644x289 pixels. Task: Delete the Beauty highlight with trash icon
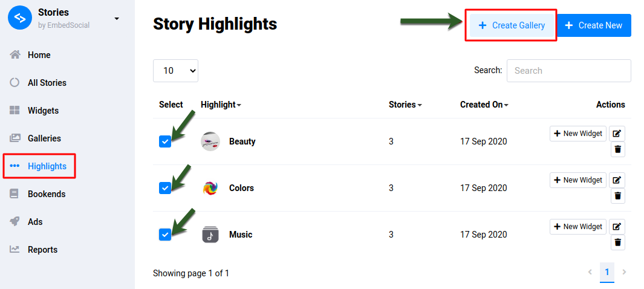coord(617,149)
